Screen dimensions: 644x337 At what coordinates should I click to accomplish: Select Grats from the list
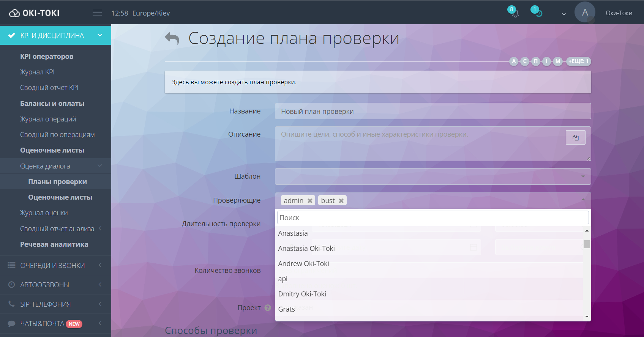click(x=429, y=309)
